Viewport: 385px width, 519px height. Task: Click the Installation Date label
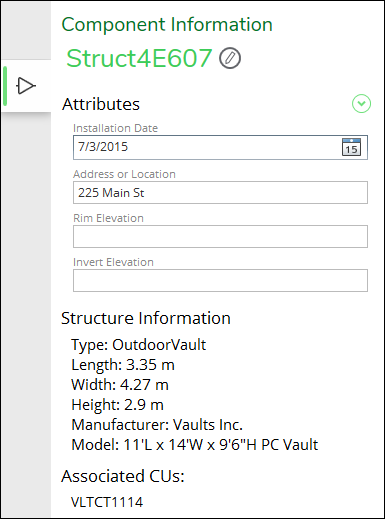(115, 128)
